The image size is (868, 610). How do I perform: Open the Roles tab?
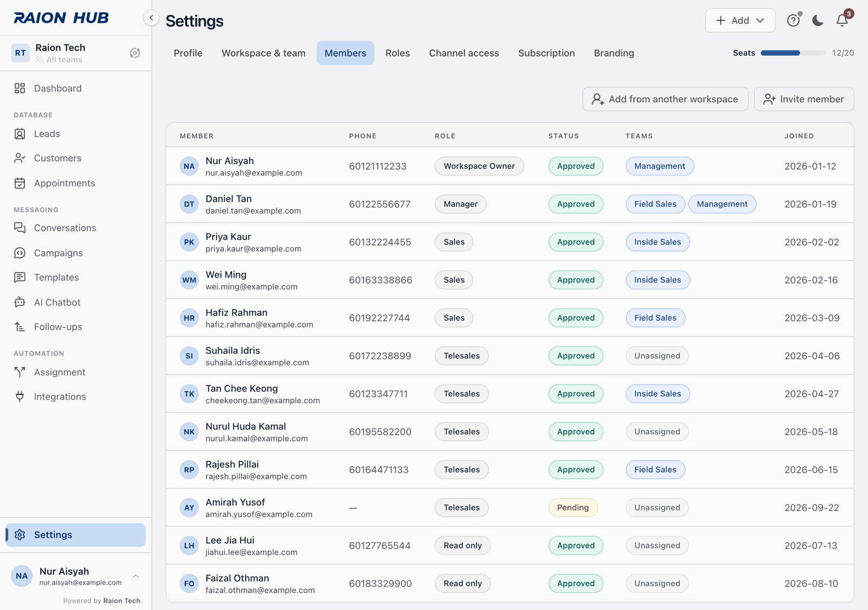(x=398, y=53)
